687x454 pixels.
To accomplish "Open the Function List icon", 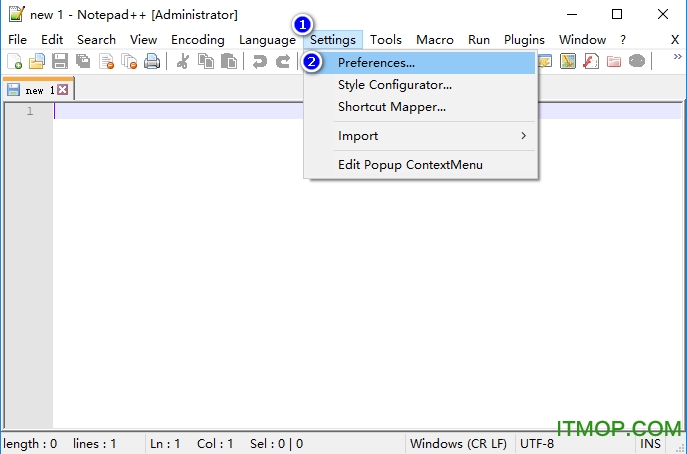I will click(591, 61).
